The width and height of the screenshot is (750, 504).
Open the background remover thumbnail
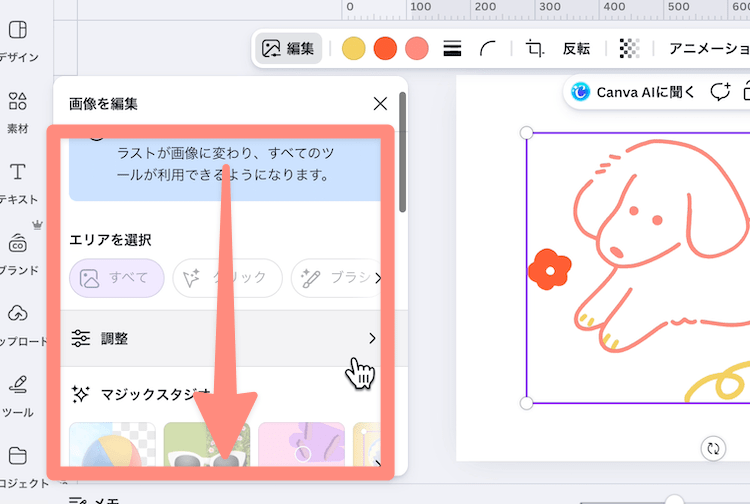point(112,444)
